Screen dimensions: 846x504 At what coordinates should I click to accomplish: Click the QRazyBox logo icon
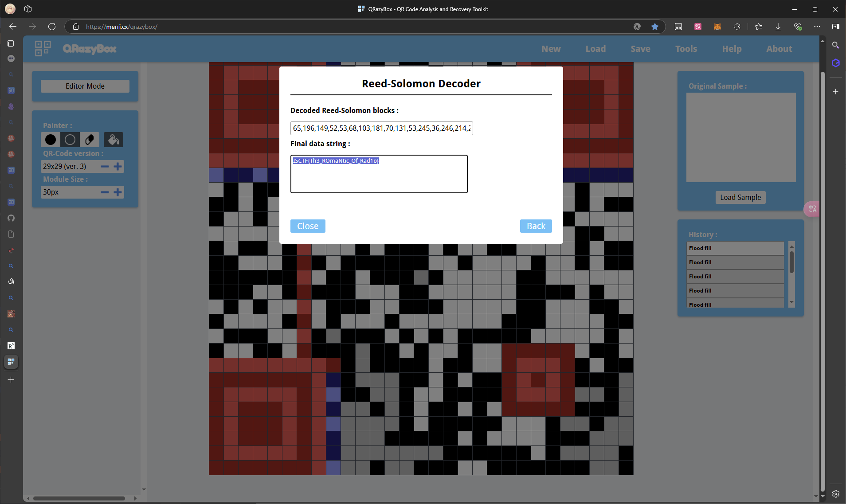point(43,48)
